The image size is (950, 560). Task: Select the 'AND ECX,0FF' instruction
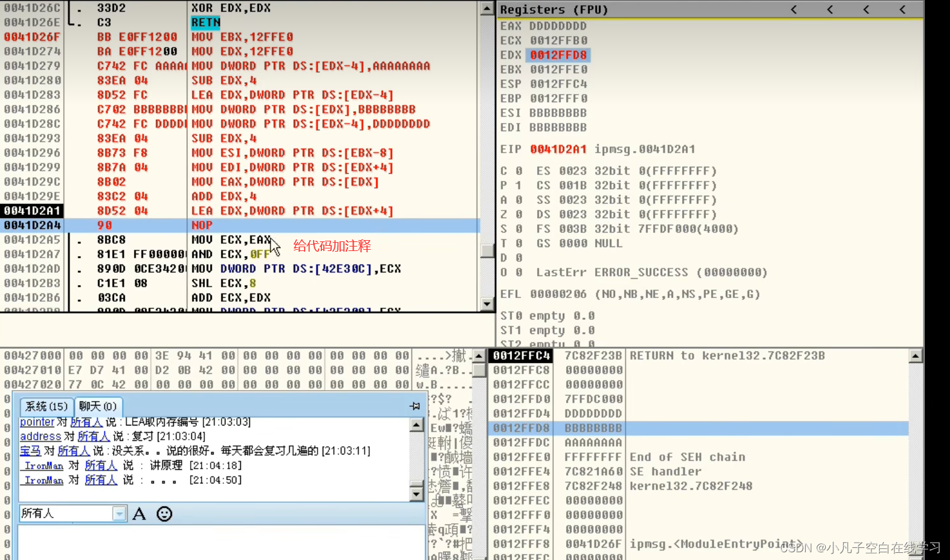pos(231,254)
